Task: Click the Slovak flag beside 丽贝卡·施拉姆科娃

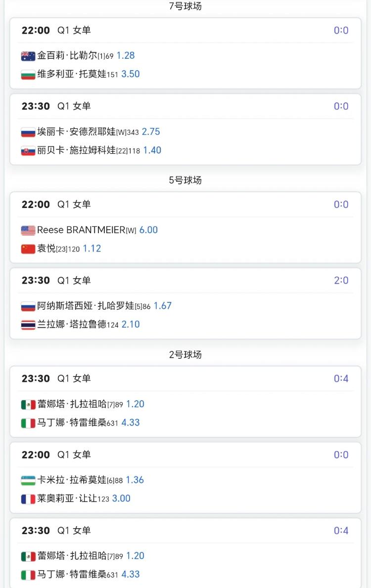Action: pyautogui.click(x=28, y=151)
